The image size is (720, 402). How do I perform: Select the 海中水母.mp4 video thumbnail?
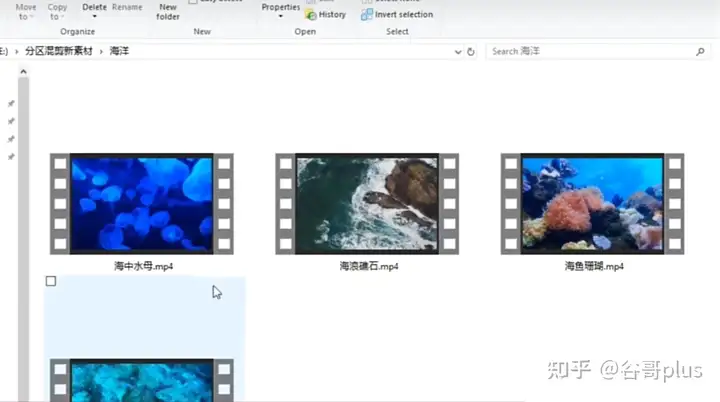(141, 204)
